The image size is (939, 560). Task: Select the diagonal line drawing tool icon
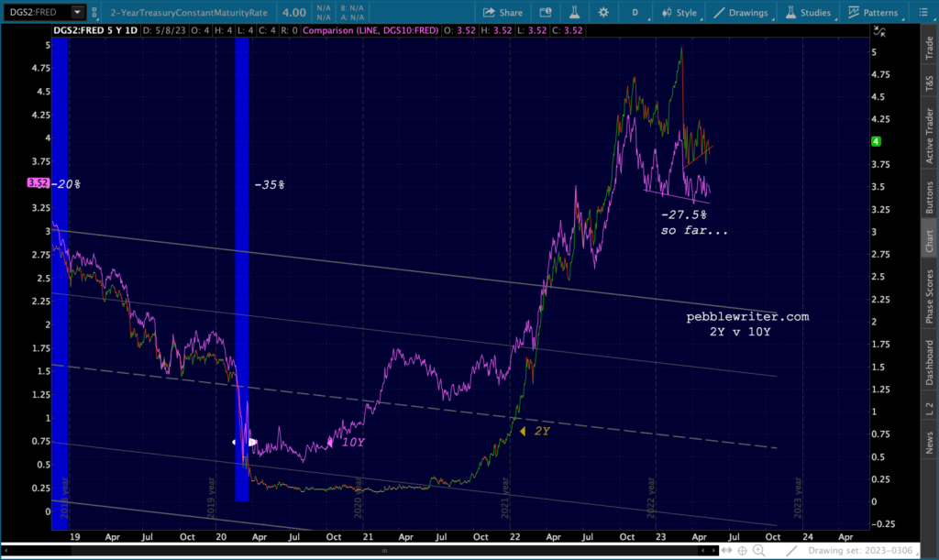[x=791, y=551]
